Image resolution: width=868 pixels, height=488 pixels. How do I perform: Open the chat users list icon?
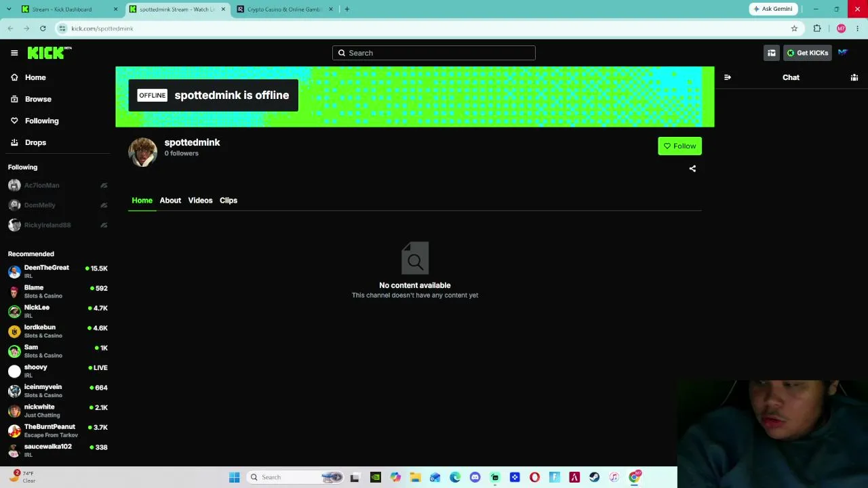pos(854,77)
